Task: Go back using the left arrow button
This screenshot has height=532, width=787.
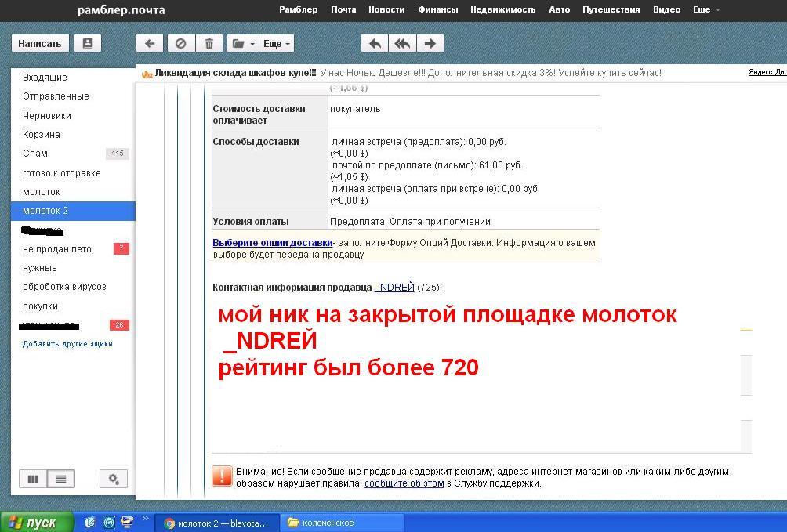Action: [x=150, y=44]
